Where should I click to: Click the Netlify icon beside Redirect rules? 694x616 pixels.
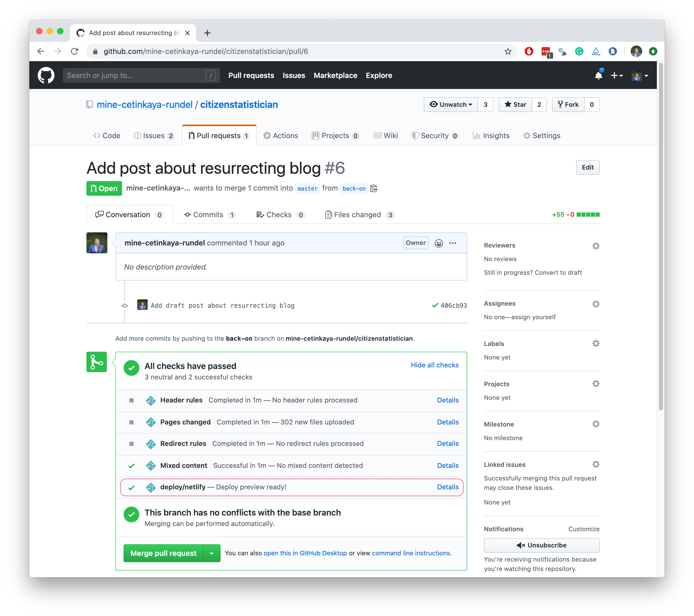[x=150, y=444]
